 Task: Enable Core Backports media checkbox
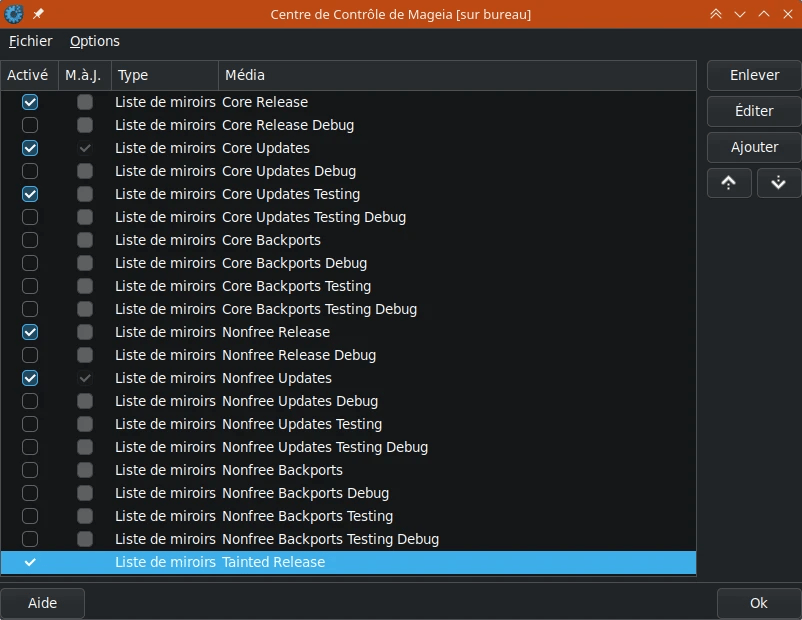(30, 240)
